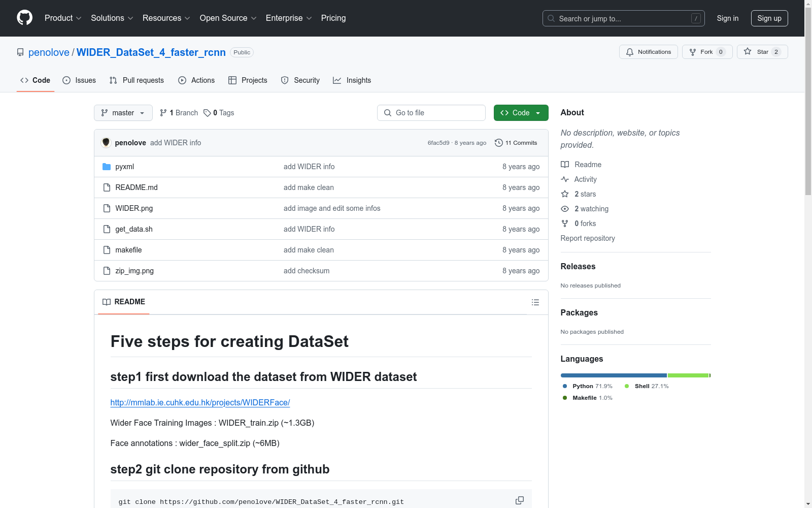This screenshot has height=508, width=812.
Task: Click the Sign in link
Action: tap(728, 18)
